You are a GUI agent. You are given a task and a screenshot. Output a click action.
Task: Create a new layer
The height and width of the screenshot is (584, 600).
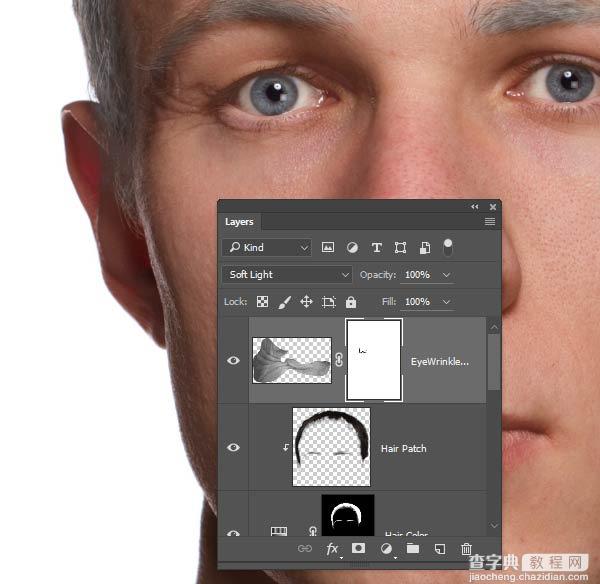(x=440, y=549)
